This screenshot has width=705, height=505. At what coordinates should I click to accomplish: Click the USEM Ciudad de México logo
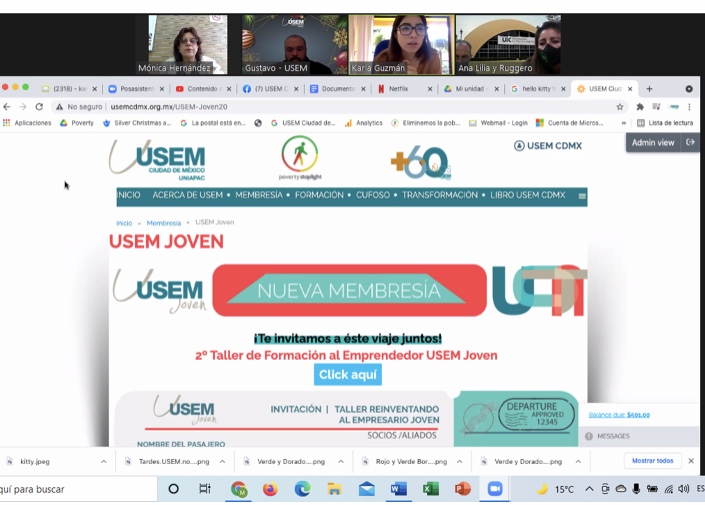[x=157, y=160]
